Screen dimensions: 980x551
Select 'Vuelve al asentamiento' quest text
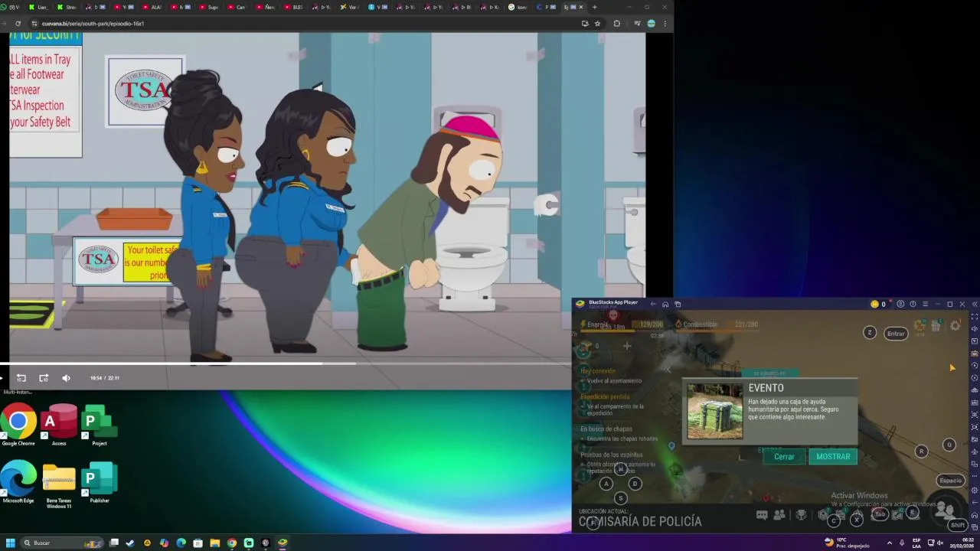(614, 381)
